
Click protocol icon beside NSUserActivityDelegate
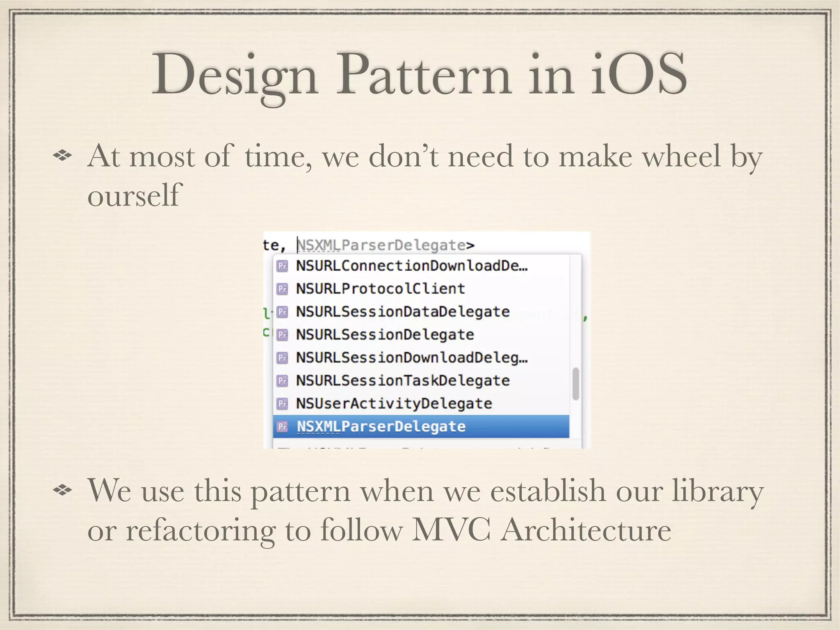[x=282, y=404]
